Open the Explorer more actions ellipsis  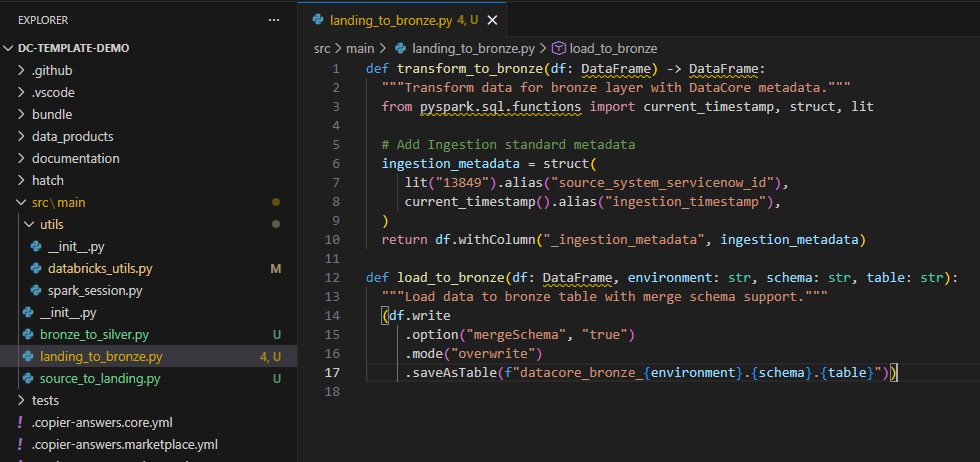point(274,20)
